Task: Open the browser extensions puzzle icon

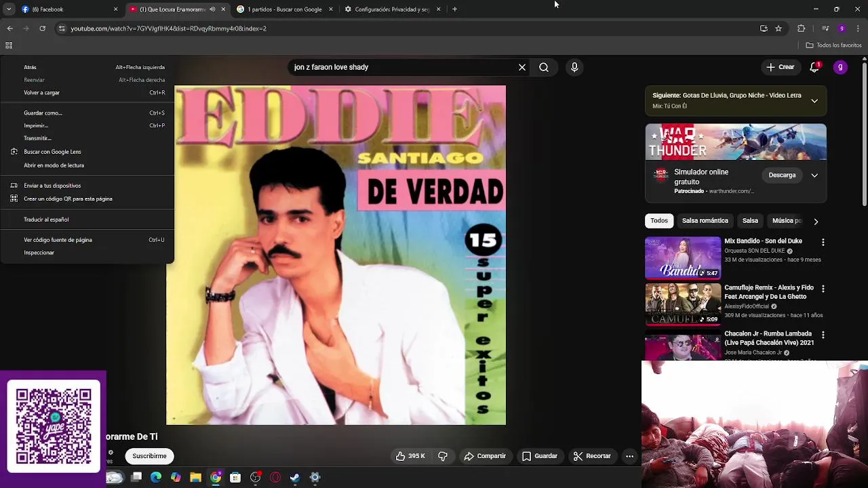Action: pos(801,28)
